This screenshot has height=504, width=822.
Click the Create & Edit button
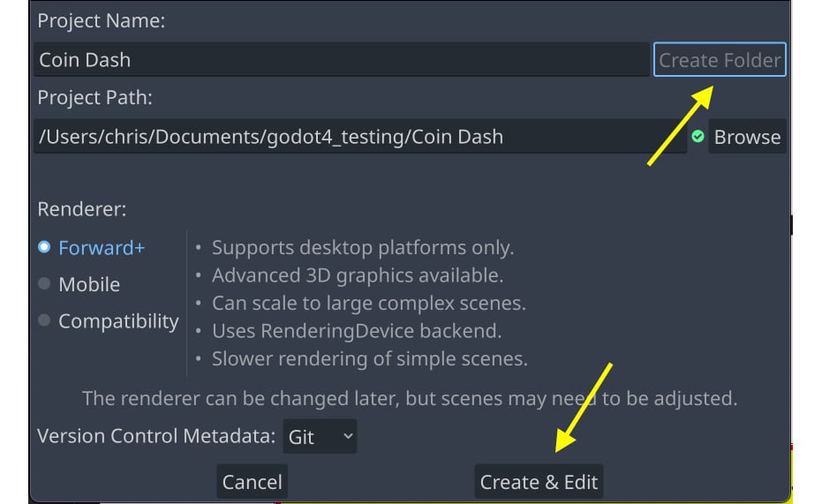pos(539,482)
